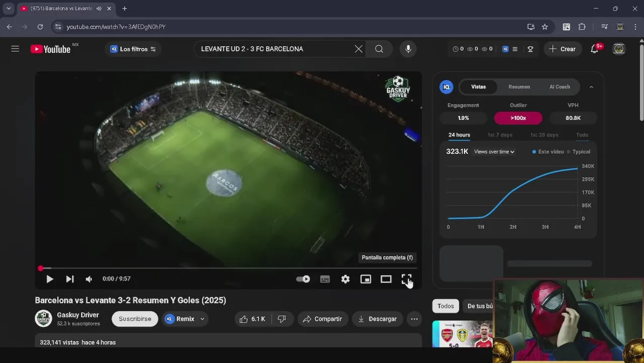The height and width of the screenshot is (363, 644).
Task: Open notifications bell
Action: 595,49
